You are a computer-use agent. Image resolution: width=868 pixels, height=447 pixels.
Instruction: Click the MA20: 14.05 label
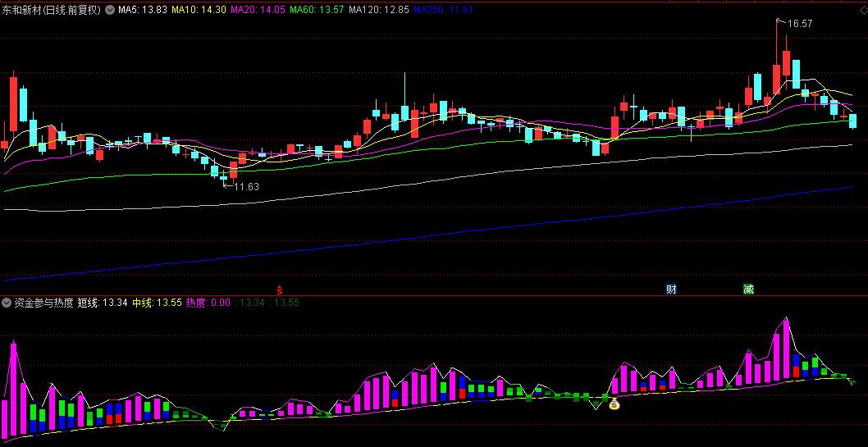[x=258, y=9]
